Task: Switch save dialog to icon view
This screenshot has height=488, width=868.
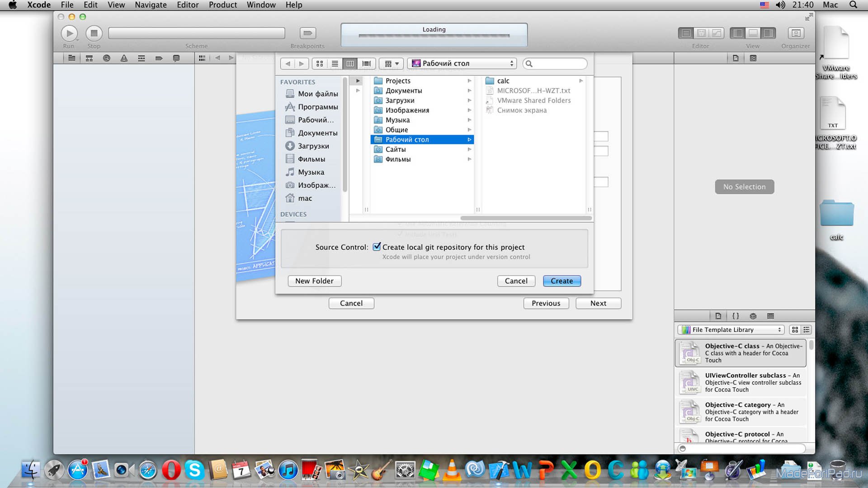Action: pyautogui.click(x=320, y=64)
